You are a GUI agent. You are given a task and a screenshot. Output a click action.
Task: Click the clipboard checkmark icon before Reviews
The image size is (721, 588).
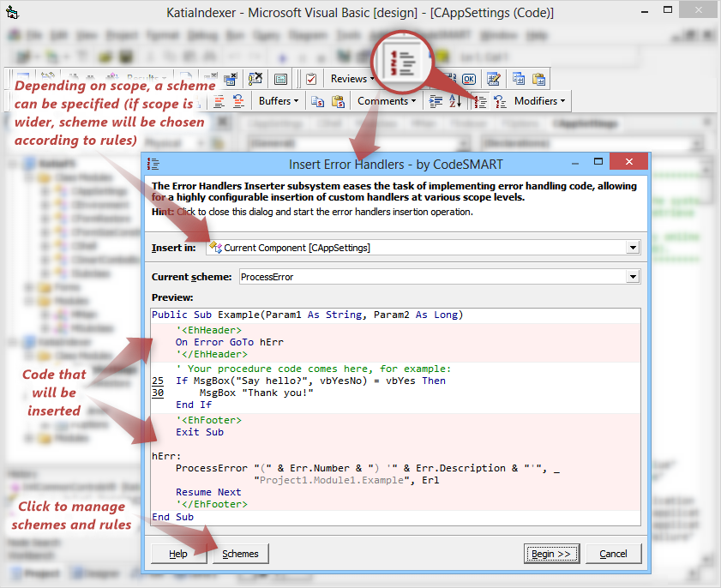tap(311, 79)
